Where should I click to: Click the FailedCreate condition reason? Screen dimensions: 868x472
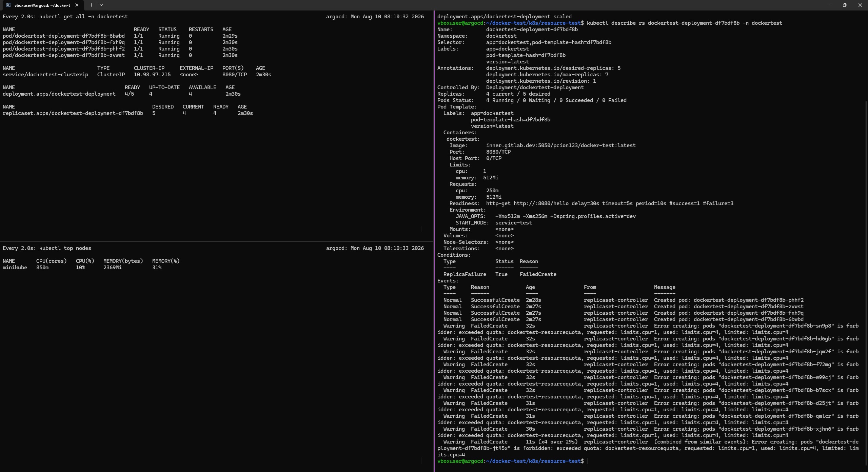click(x=538, y=274)
